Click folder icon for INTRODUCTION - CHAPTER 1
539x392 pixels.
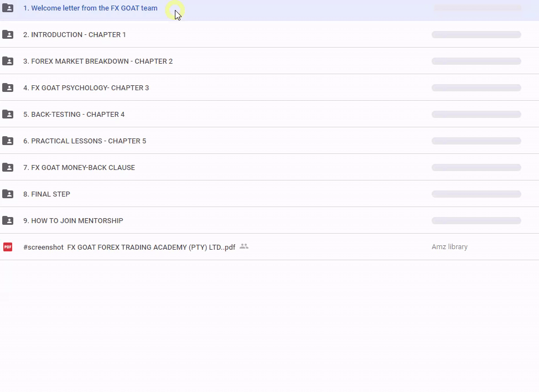(8, 35)
